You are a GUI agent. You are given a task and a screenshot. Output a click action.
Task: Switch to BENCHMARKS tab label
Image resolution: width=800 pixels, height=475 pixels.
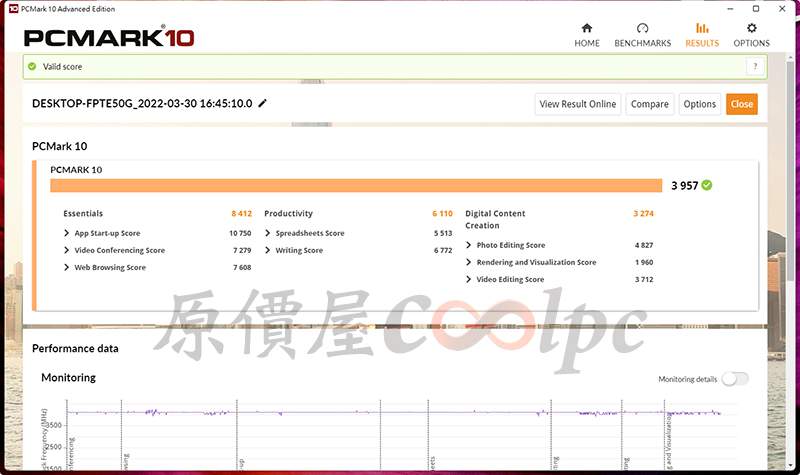click(642, 43)
